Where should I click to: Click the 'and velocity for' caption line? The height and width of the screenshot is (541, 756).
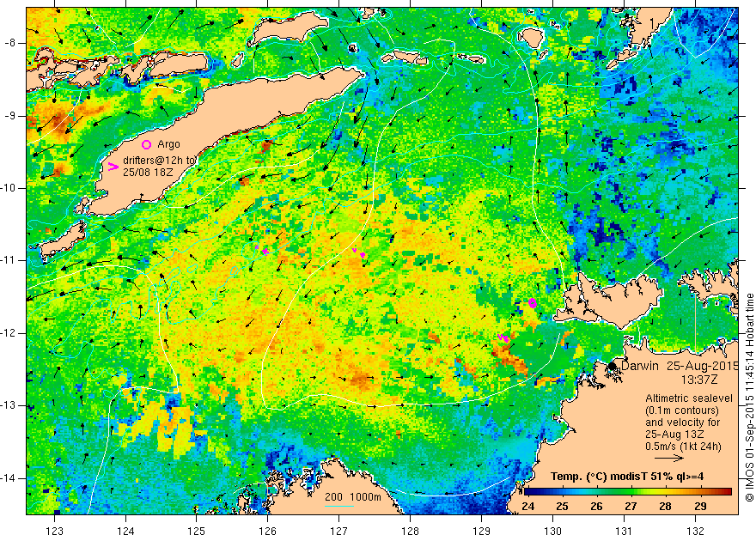[x=683, y=422]
